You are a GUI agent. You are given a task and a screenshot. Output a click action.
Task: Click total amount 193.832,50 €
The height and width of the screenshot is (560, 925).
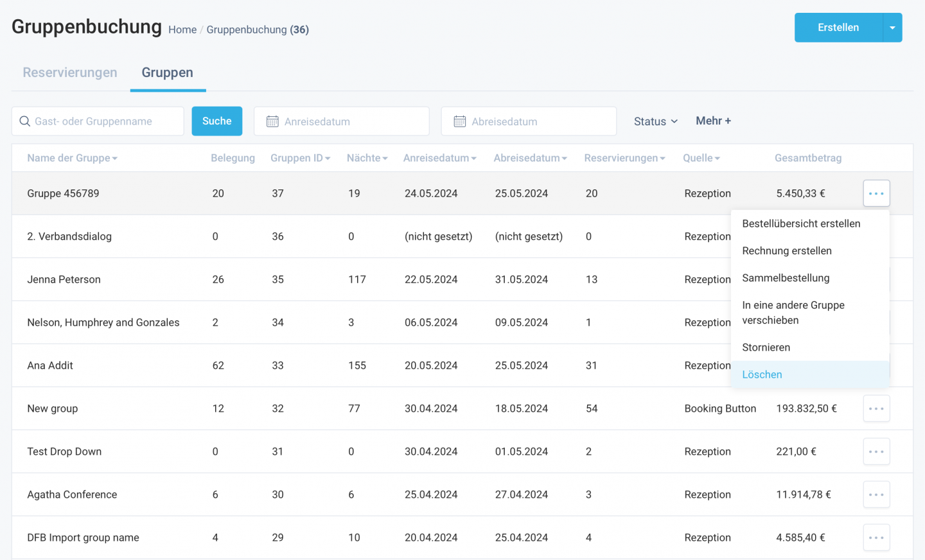tap(806, 408)
